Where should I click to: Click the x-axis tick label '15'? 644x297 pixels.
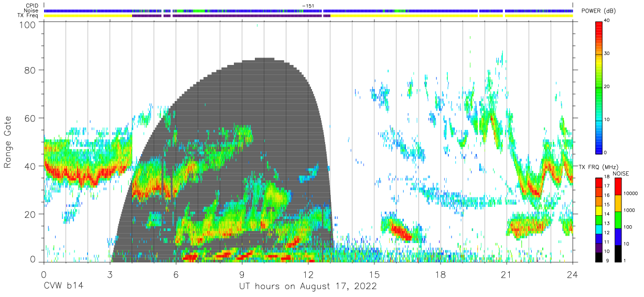[374, 274]
